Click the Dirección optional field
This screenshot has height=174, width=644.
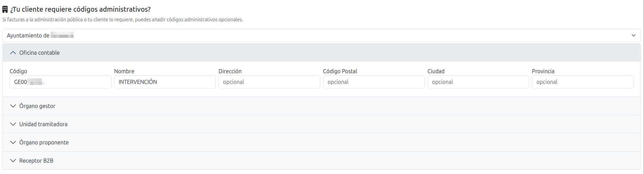269,82
